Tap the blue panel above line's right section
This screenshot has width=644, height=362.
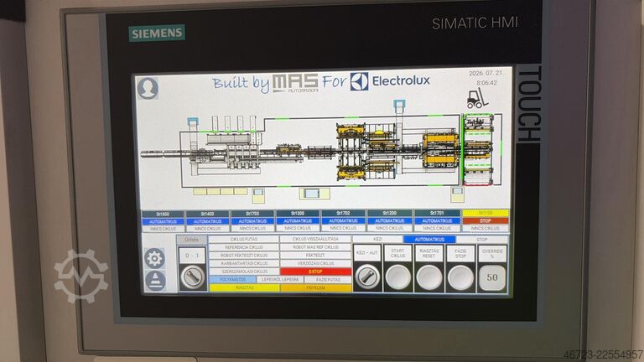pos(399,105)
